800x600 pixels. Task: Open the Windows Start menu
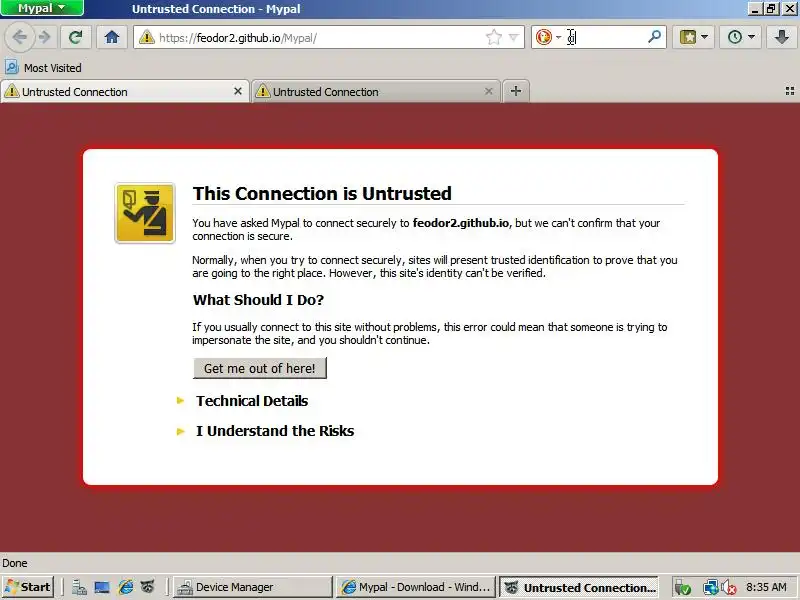[29, 587]
